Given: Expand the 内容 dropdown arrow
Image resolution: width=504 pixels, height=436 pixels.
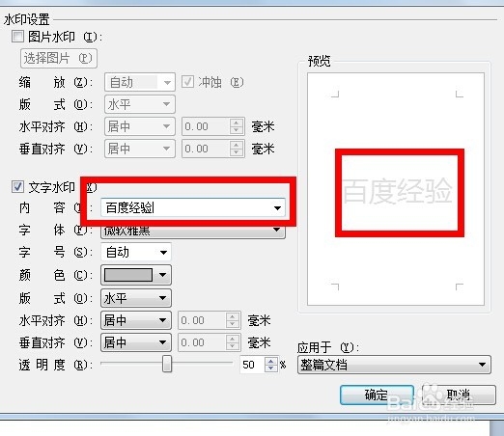Looking at the screenshot, I should 277,208.
